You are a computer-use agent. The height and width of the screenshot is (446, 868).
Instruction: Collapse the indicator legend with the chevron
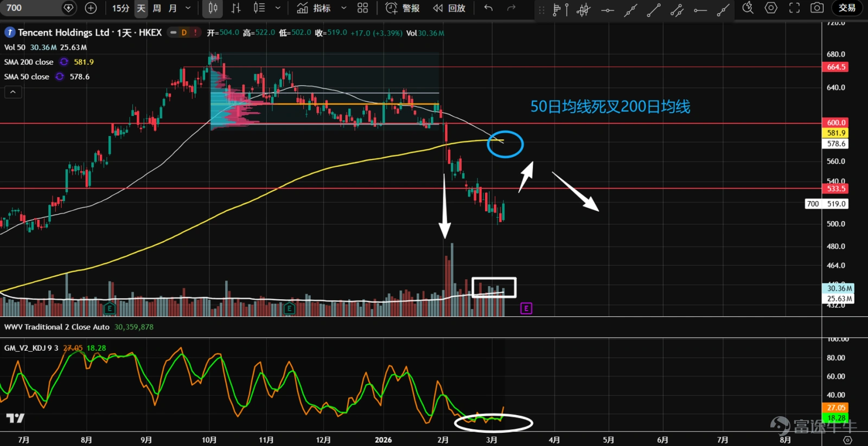(13, 92)
